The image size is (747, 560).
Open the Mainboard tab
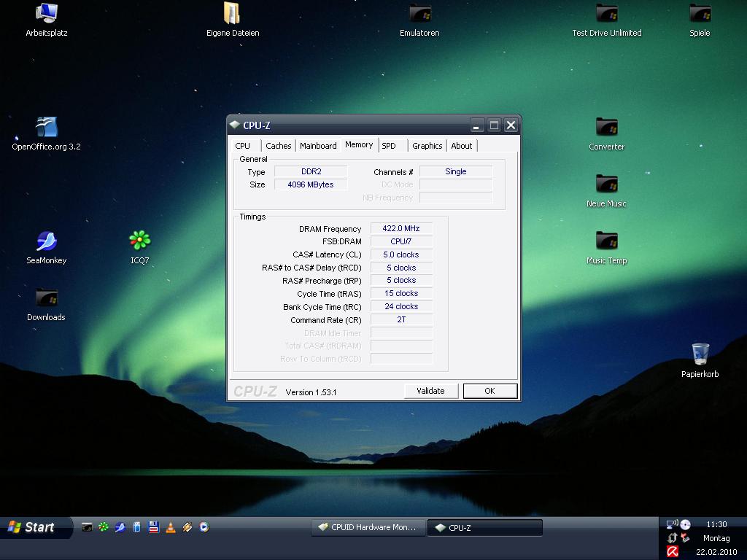(318, 146)
